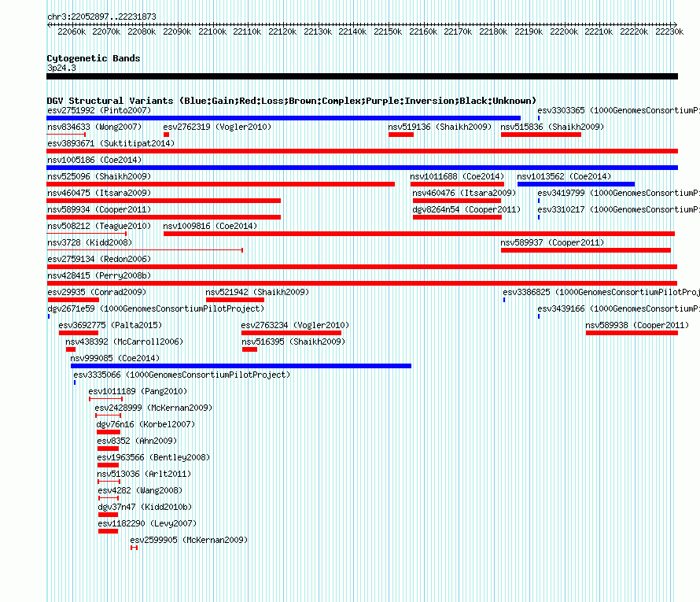Click the 22100k ruler tick label
Image resolution: width=700 pixels, height=602 pixels.
(x=212, y=31)
